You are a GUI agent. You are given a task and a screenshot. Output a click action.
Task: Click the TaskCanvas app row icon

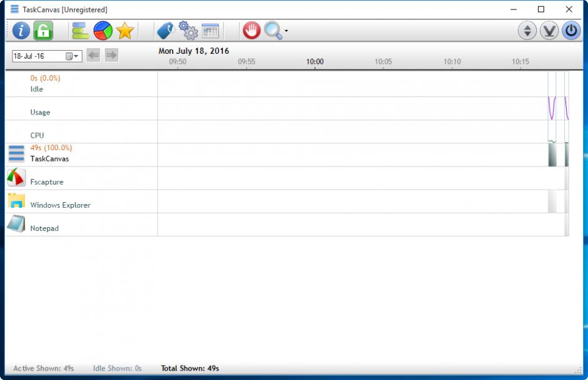coord(16,154)
